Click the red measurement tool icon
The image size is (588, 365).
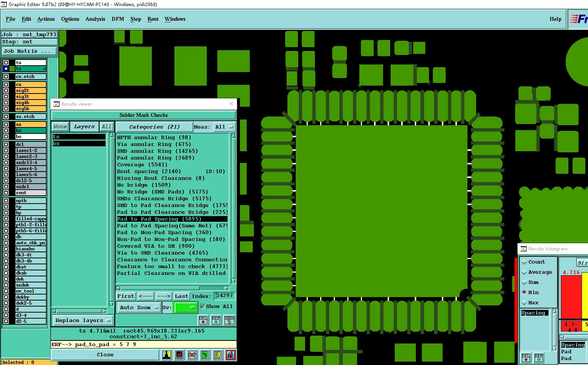coord(179,355)
